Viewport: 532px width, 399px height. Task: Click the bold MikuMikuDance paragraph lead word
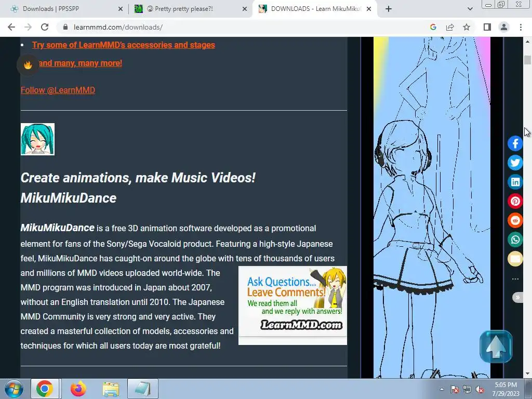pos(57,228)
